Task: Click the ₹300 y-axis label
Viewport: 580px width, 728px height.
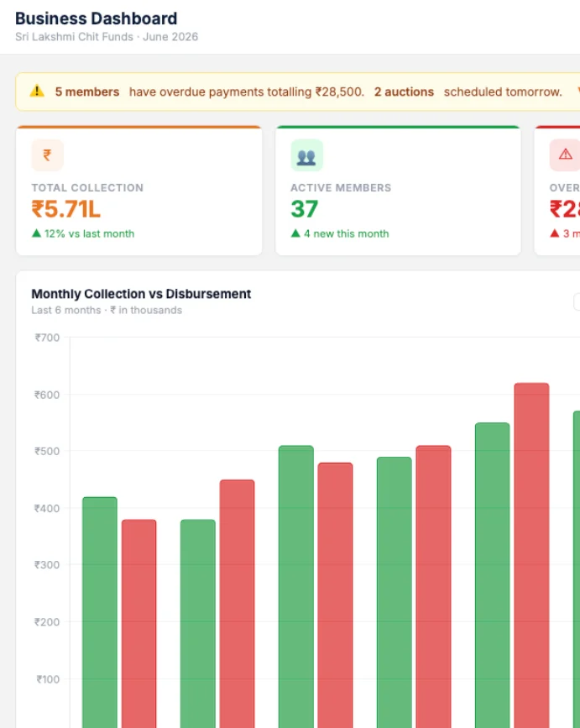Action: (47, 565)
